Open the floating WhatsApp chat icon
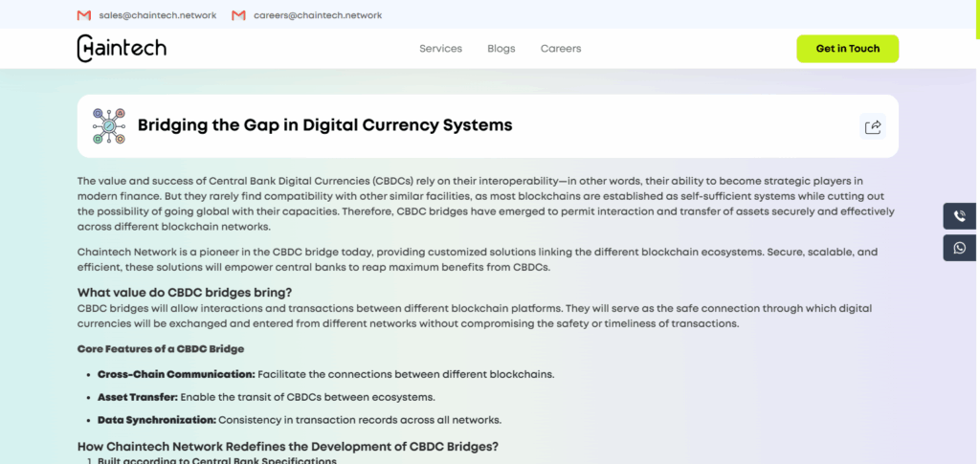 click(x=959, y=248)
